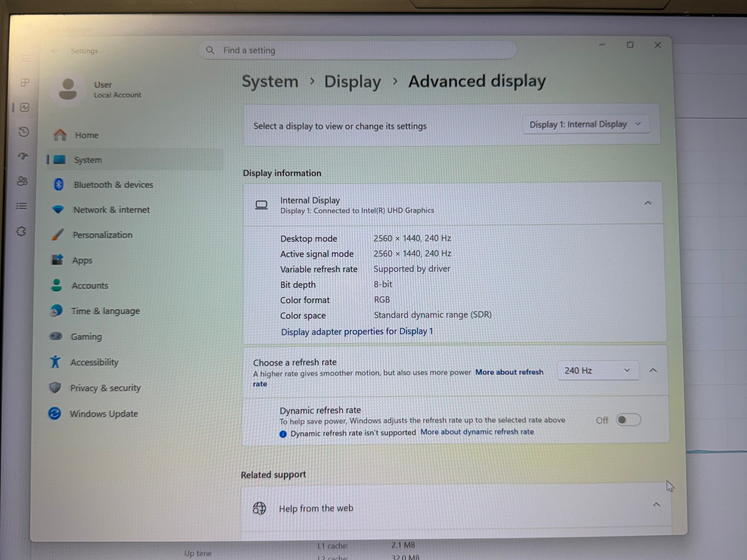
Task: Open Users icon in Task Manager sidebar
Action: pos(23,181)
